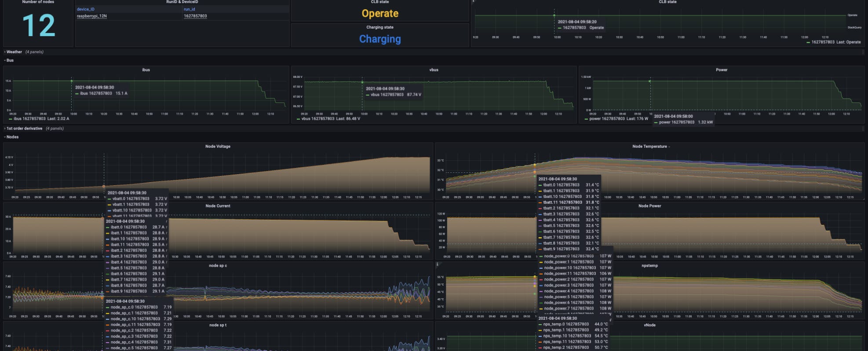Open the npstemp panel title menu
Image resolution: width=868 pixels, height=351 pixels.
coord(649,266)
